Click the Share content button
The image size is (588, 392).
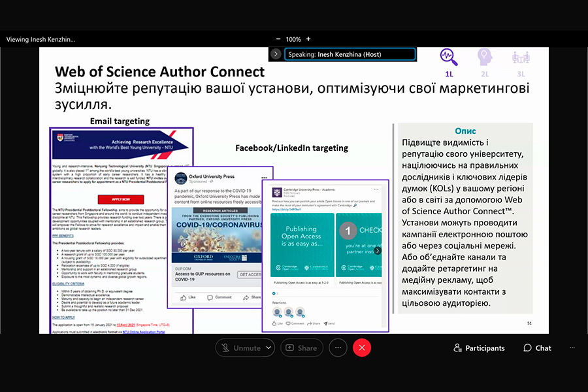301,348
